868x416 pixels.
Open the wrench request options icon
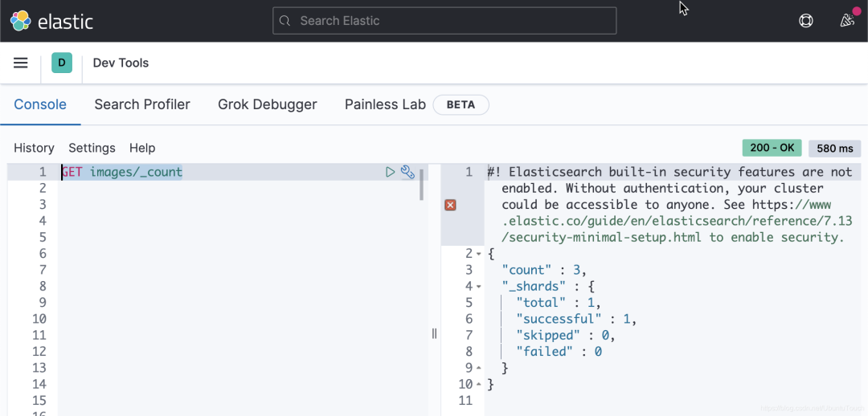pos(407,172)
